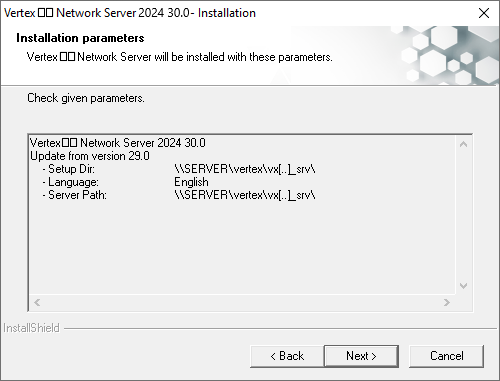Click the horizontal scrollbar track in parameters box

pos(242,302)
